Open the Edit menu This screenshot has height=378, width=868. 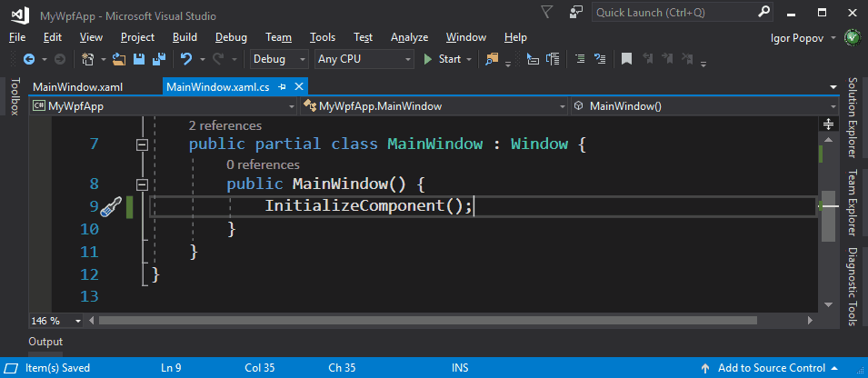click(53, 37)
